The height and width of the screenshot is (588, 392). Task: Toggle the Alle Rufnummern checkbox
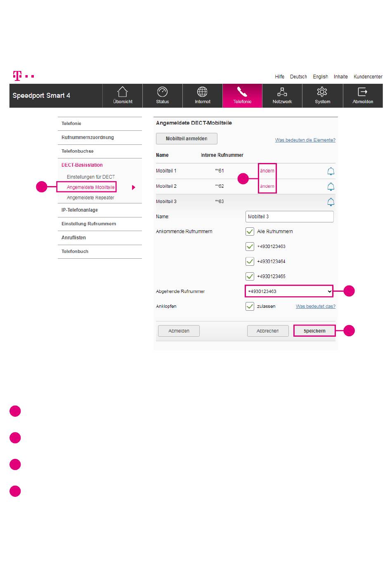(x=250, y=231)
